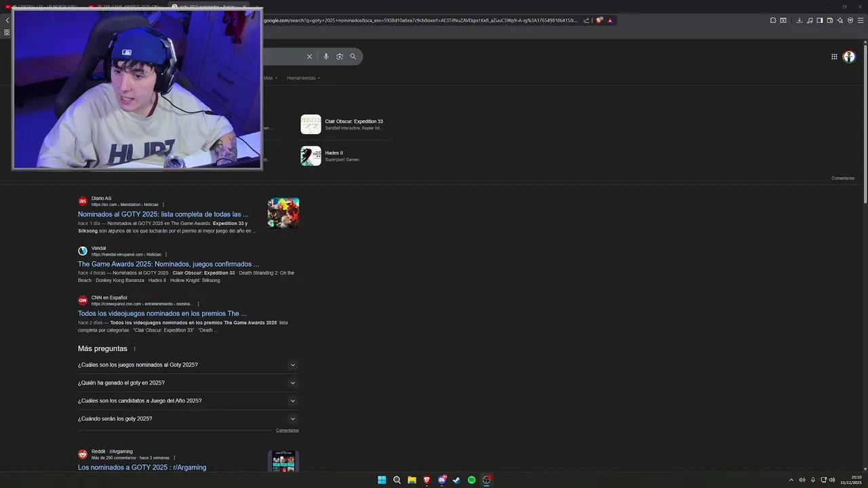Image resolution: width=868 pixels, height=488 pixels.
Task: Open Spotify from taskbar
Action: tap(471, 480)
